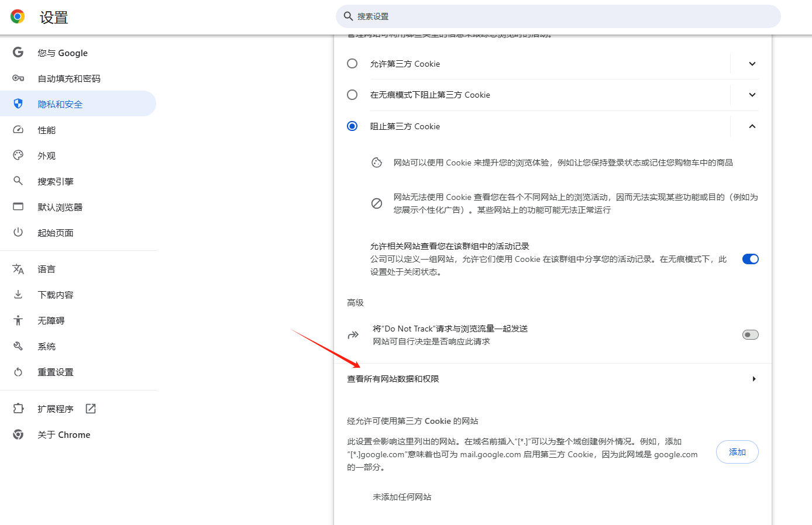
Task: Click the accessibility person icon
Action: (x=18, y=320)
